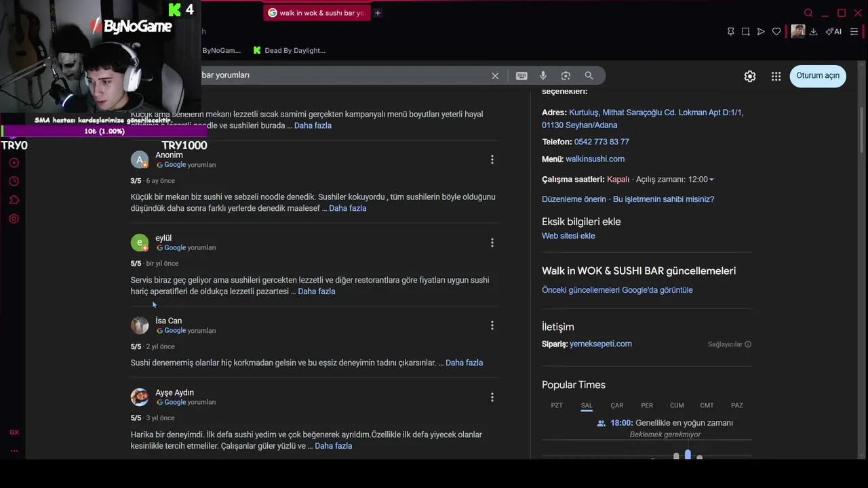Open the AI assistant icon
This screenshot has width=868, height=488.
coord(833,31)
